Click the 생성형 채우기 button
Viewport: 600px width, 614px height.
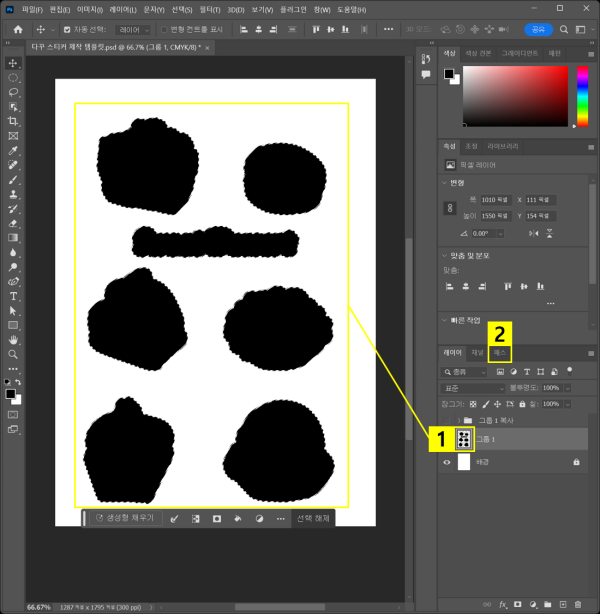(125, 518)
